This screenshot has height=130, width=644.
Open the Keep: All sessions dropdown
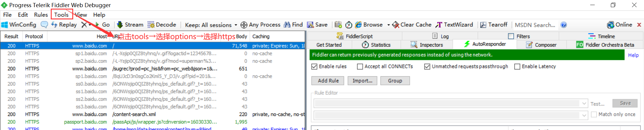236,25
